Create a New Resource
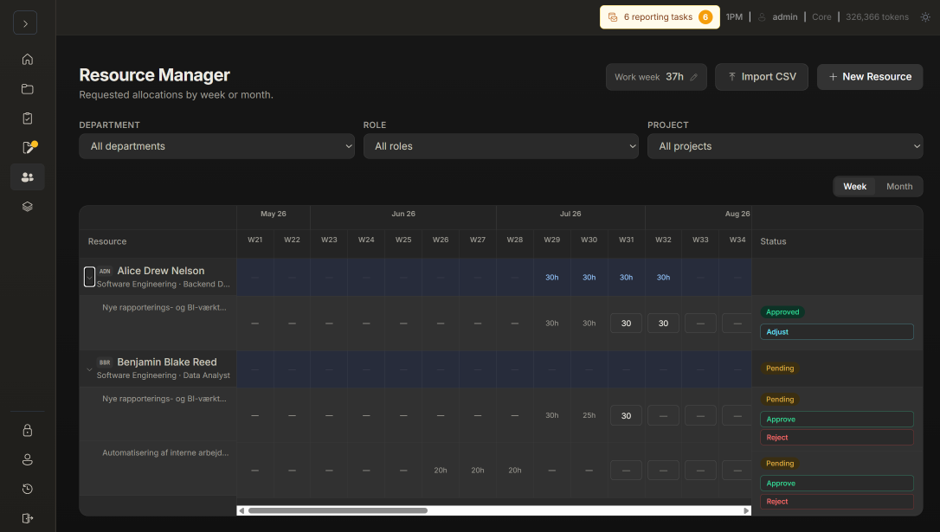 (870, 77)
